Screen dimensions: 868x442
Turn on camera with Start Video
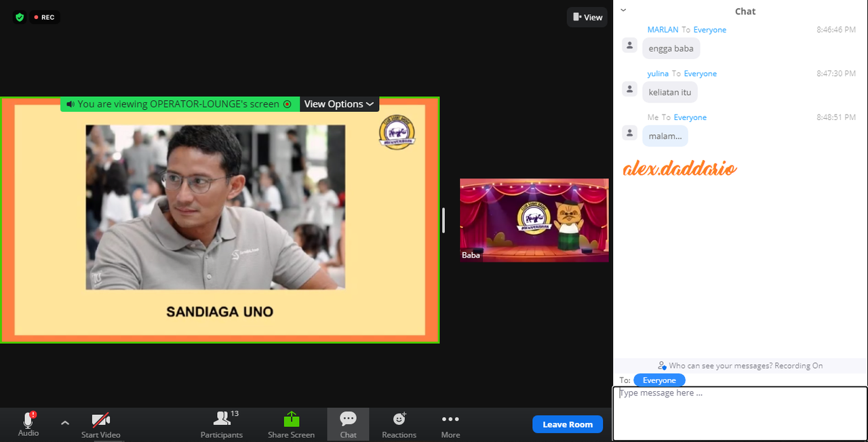tap(101, 424)
